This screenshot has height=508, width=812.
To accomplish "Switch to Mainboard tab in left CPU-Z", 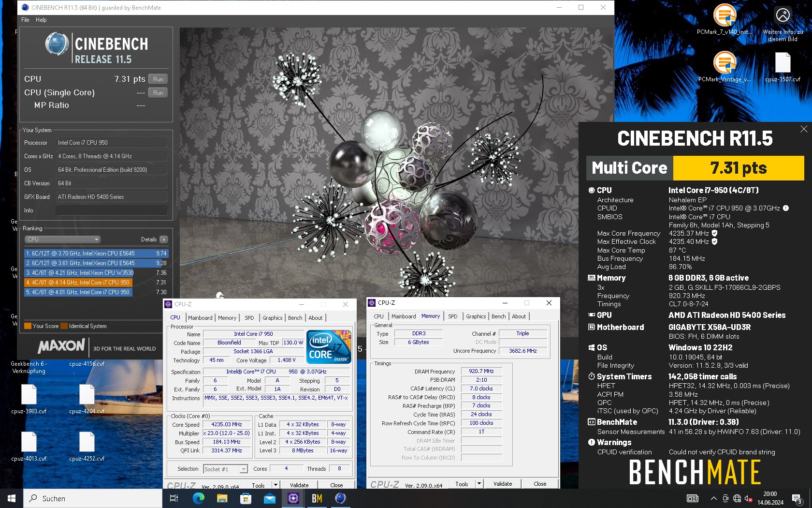I will click(x=200, y=318).
